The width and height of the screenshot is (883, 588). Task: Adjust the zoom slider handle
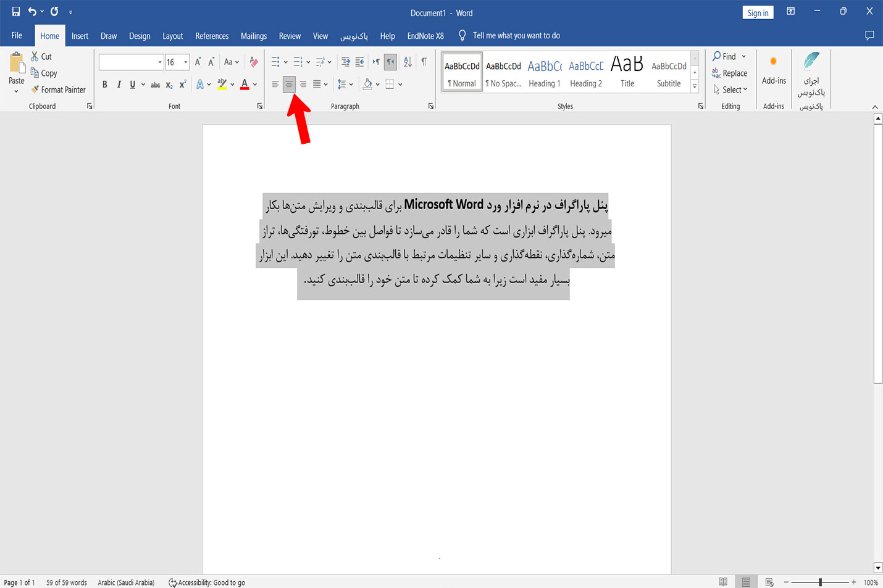(820, 582)
